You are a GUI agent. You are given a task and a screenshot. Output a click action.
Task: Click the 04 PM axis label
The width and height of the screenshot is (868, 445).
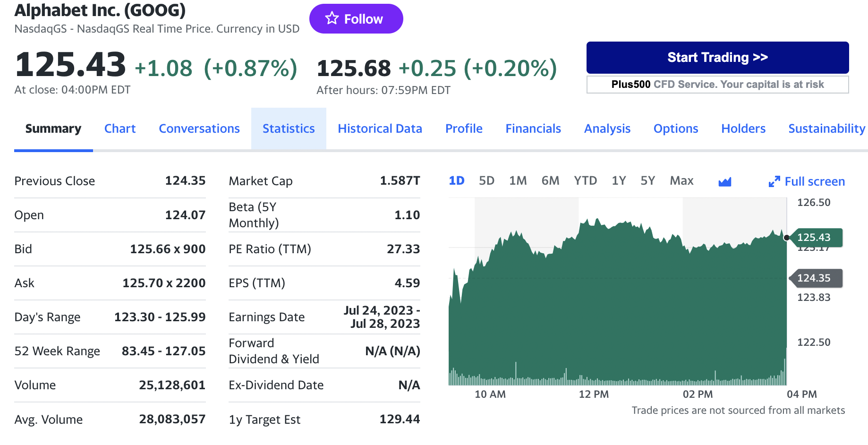pyautogui.click(x=801, y=394)
